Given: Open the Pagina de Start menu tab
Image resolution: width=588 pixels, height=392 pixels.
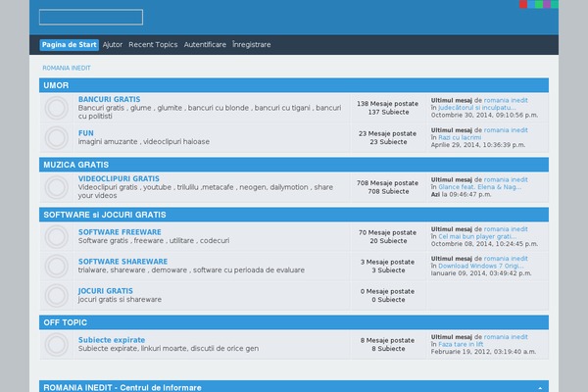Looking at the screenshot, I should coord(70,45).
